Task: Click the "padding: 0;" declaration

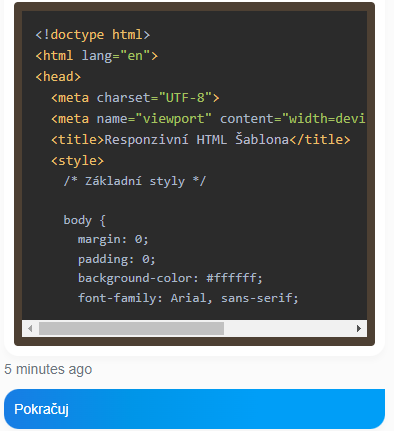Action: 117,259
